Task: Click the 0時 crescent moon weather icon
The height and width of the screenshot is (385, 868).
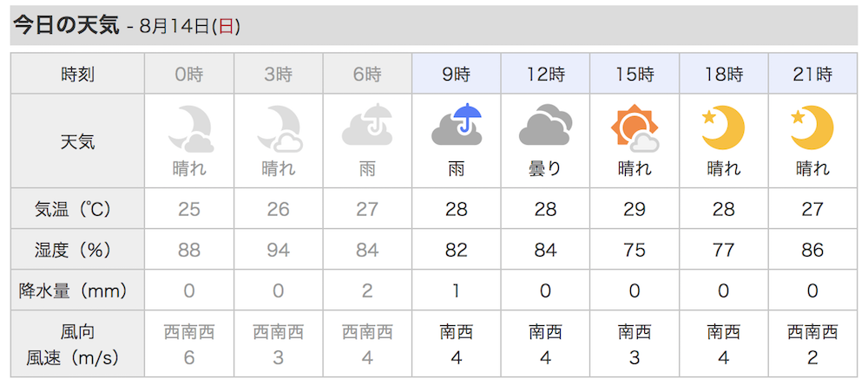Action: [x=190, y=129]
